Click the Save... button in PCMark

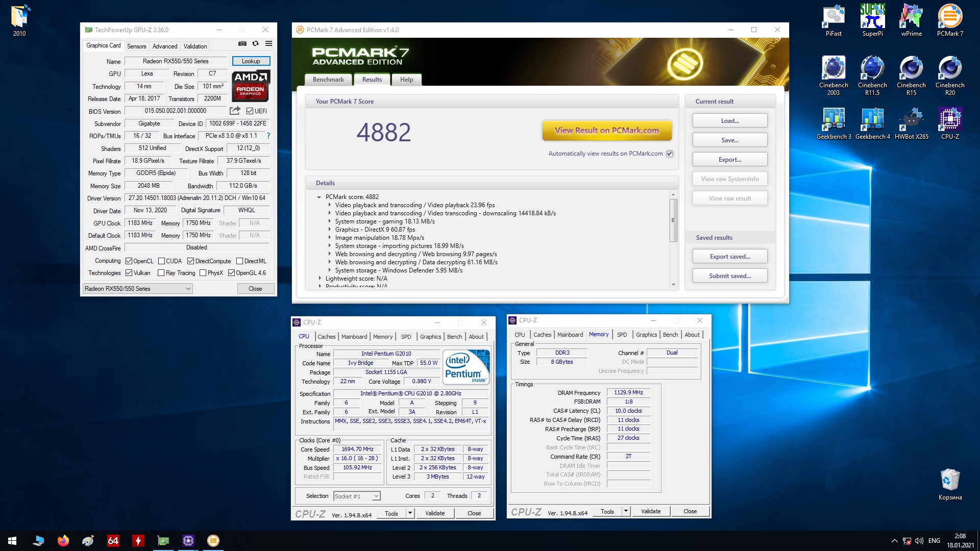[x=730, y=140]
